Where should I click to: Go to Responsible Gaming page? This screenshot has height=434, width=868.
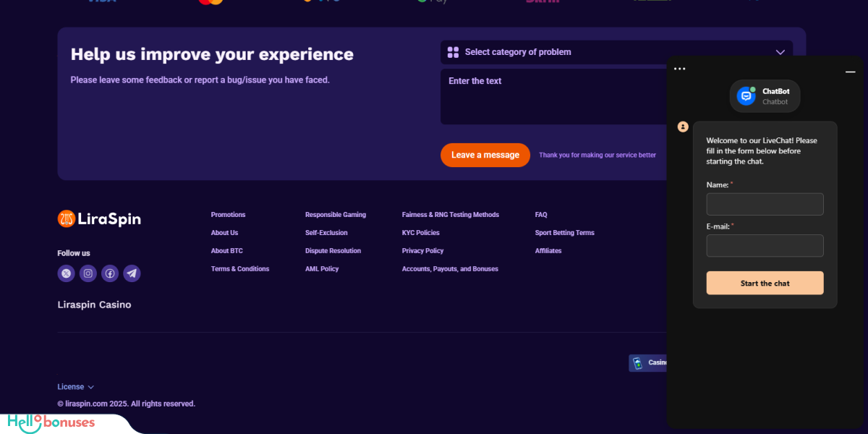(336, 215)
